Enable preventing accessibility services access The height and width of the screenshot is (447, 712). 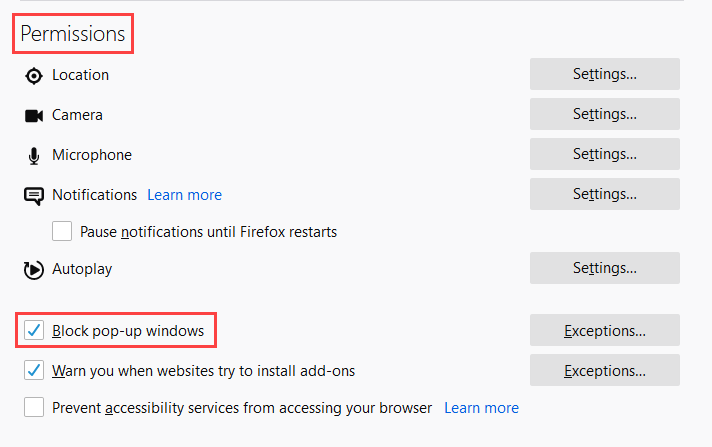click(x=34, y=408)
